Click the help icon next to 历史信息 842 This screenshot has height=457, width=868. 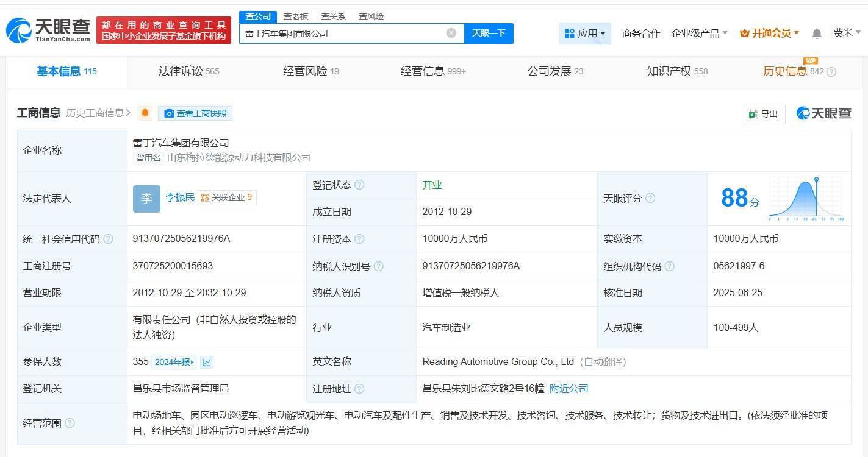[831, 72]
